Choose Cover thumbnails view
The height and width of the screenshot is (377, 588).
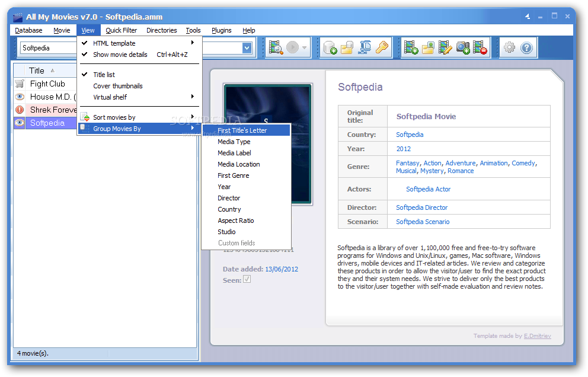(x=139, y=86)
